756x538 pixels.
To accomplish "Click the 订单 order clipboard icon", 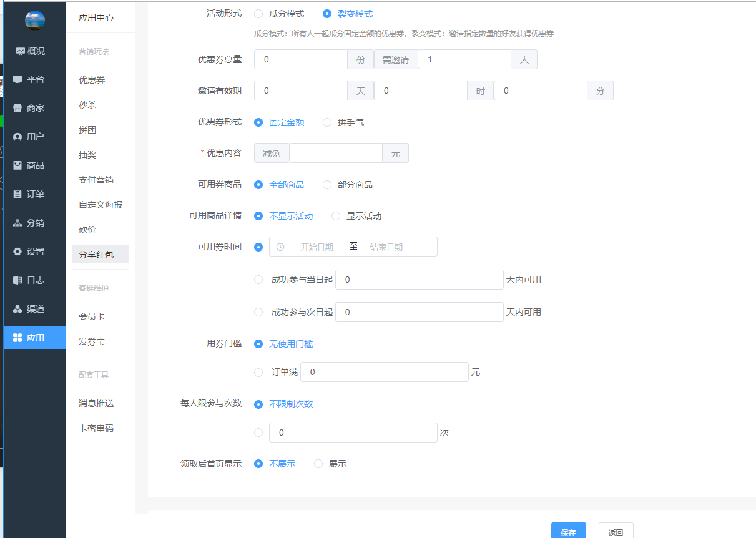I will coord(17,195).
